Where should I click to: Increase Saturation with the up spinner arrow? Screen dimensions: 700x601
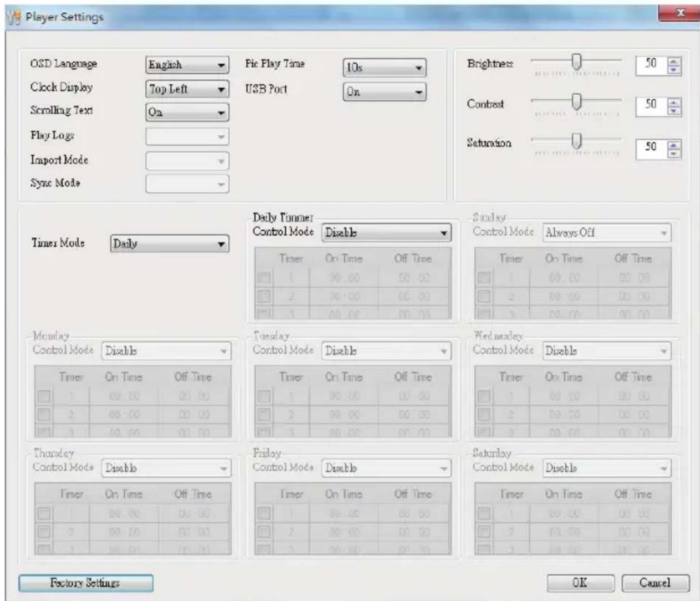click(x=674, y=145)
